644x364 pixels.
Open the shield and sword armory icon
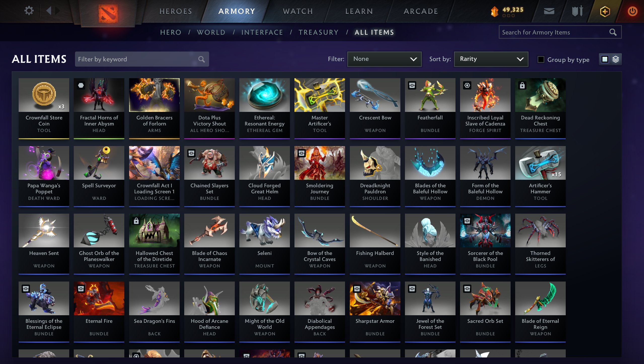click(577, 11)
